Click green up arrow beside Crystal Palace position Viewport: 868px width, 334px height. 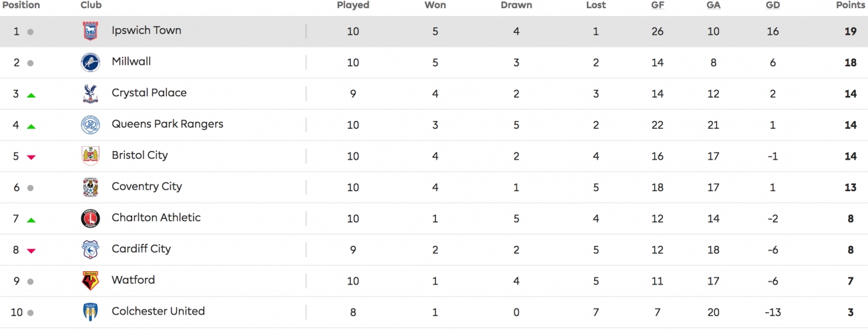(x=31, y=96)
